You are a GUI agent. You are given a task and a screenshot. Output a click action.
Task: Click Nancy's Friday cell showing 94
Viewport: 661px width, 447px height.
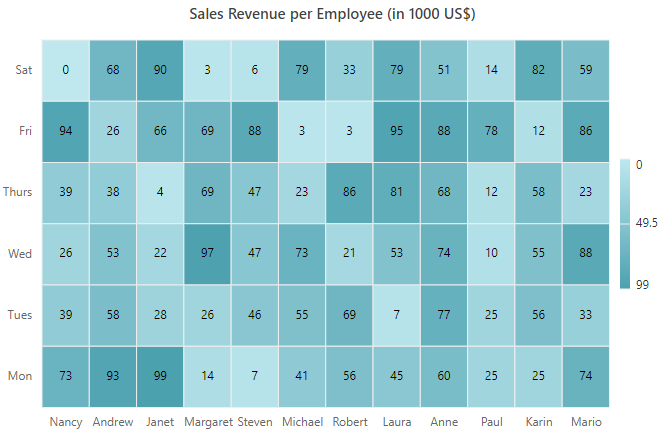click(65, 132)
